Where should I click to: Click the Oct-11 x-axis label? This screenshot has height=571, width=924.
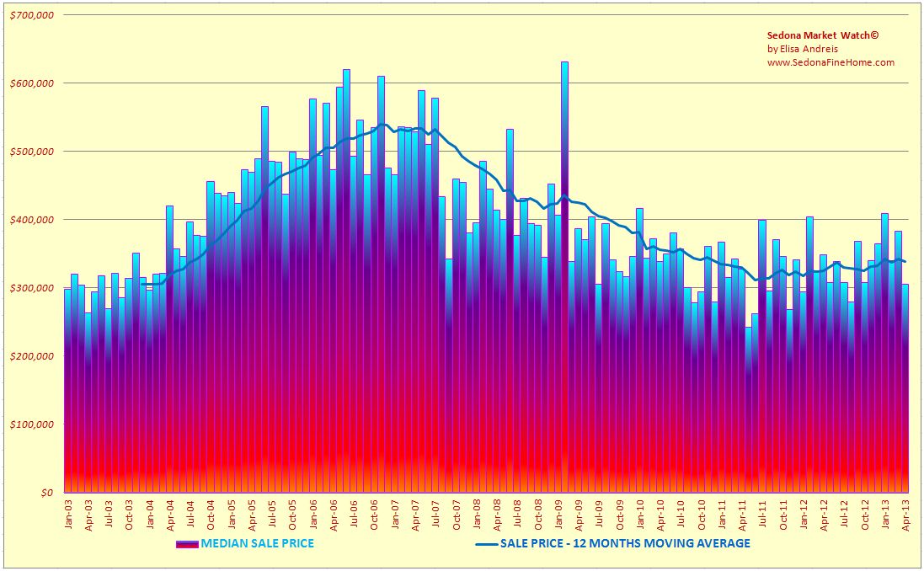[x=783, y=515]
